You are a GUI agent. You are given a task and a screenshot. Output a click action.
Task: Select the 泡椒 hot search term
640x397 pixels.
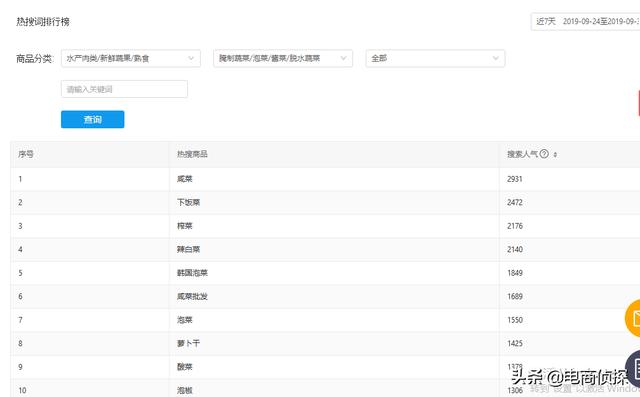pyautogui.click(x=184, y=390)
